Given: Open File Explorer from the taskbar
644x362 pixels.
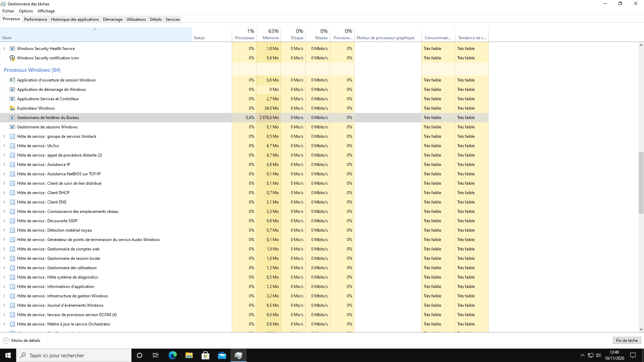Looking at the screenshot, I should pos(189,355).
